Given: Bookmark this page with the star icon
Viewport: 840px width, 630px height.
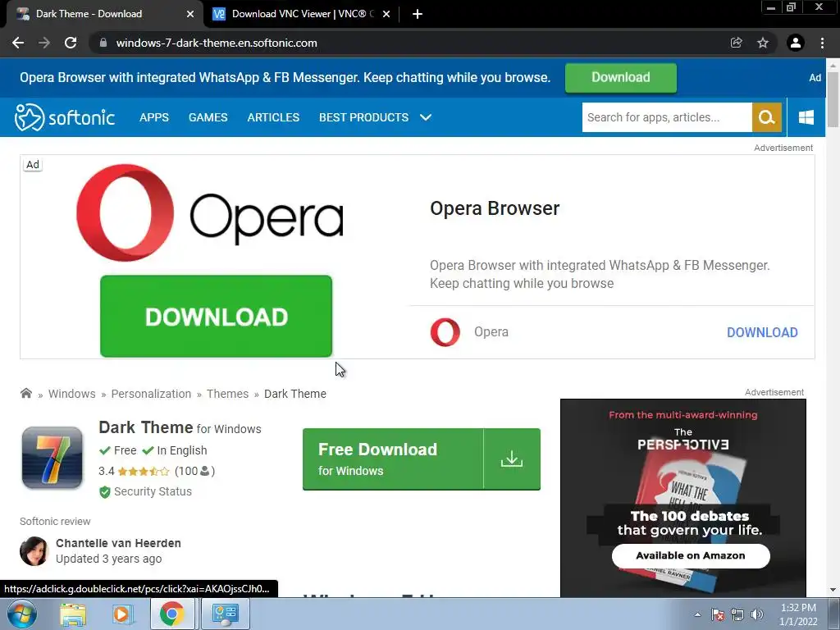Looking at the screenshot, I should pos(763,43).
